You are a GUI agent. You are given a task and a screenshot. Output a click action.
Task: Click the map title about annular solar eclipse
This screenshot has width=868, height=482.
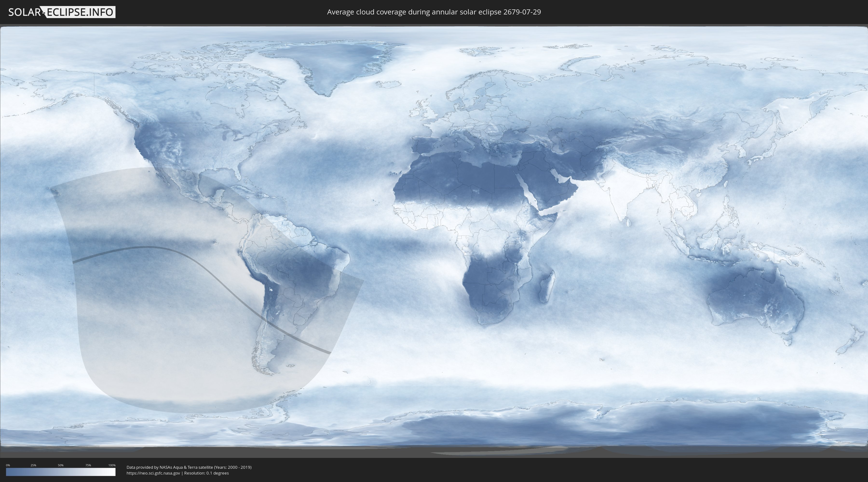coord(434,12)
